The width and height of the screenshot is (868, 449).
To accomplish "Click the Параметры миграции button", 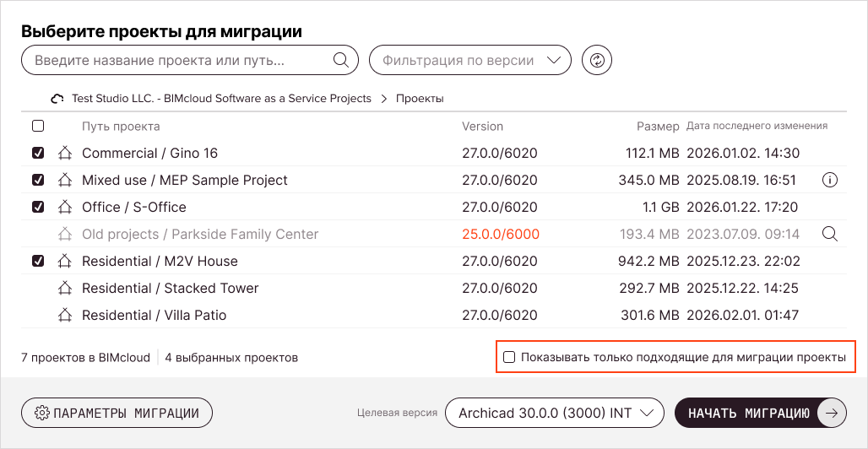I will (x=117, y=413).
